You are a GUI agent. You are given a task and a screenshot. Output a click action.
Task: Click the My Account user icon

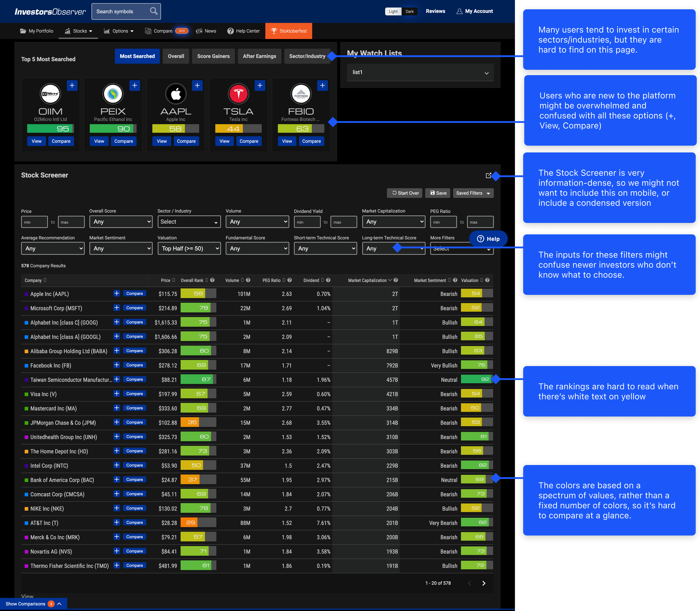coord(459,11)
